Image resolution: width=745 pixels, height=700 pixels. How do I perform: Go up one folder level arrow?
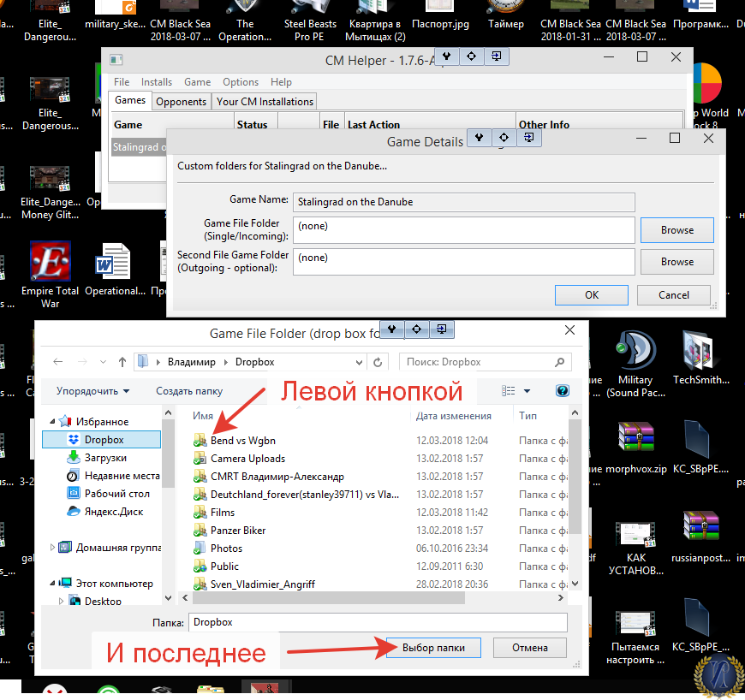[x=123, y=362]
